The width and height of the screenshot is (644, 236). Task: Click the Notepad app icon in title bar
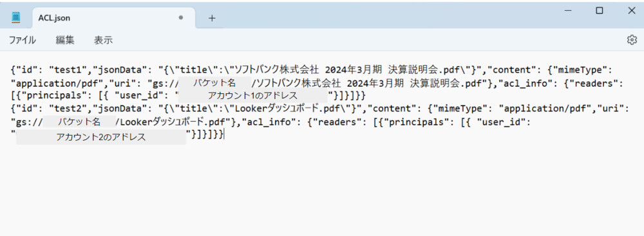(x=15, y=17)
